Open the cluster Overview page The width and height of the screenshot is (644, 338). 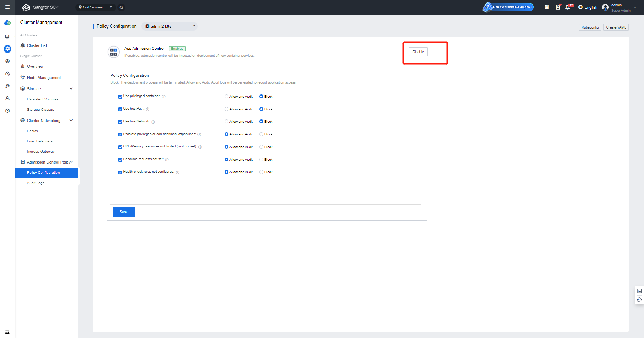pyautogui.click(x=35, y=66)
